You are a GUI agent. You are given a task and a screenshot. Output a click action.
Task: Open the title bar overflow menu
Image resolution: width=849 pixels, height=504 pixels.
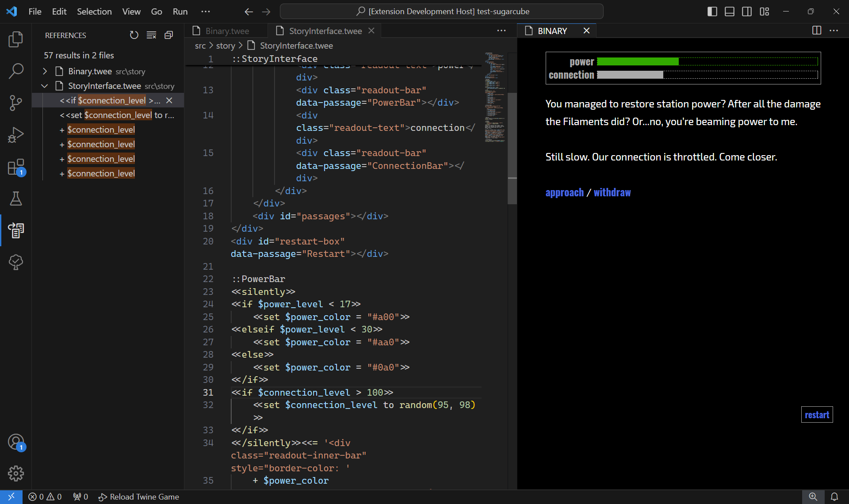coord(206,11)
